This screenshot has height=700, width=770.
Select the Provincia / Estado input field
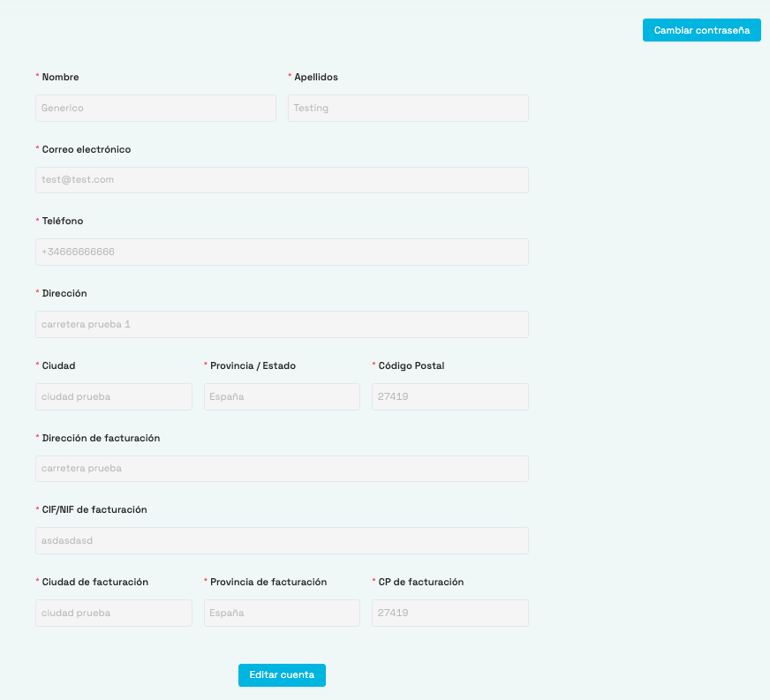point(282,396)
